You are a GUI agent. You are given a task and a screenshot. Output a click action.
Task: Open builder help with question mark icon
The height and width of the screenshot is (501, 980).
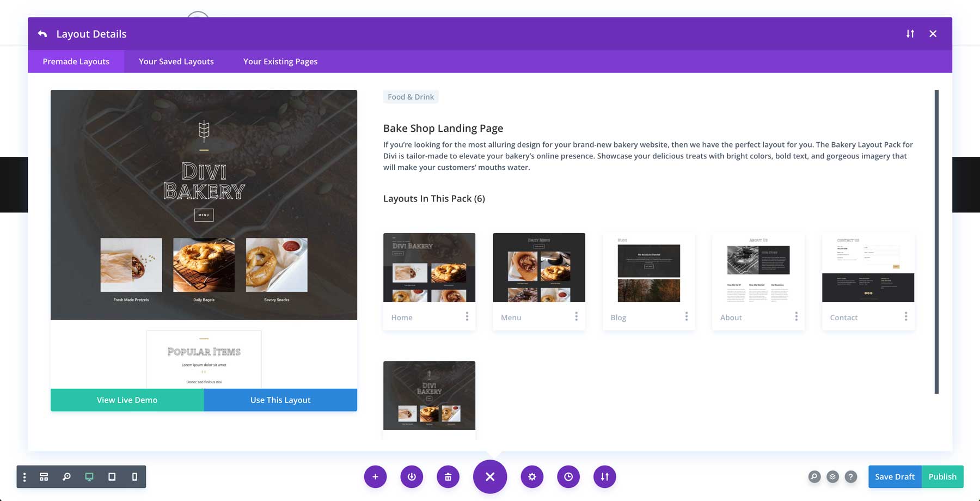851,476
